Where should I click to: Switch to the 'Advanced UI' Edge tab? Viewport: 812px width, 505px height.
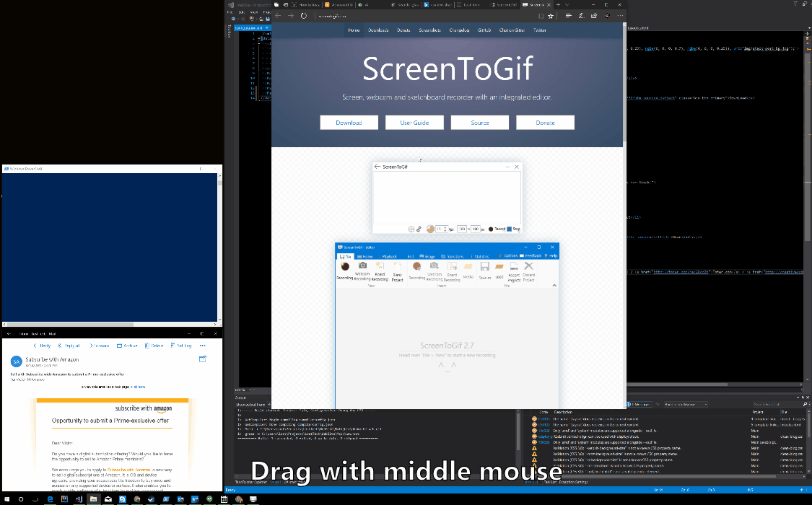pyautogui.click(x=339, y=4)
